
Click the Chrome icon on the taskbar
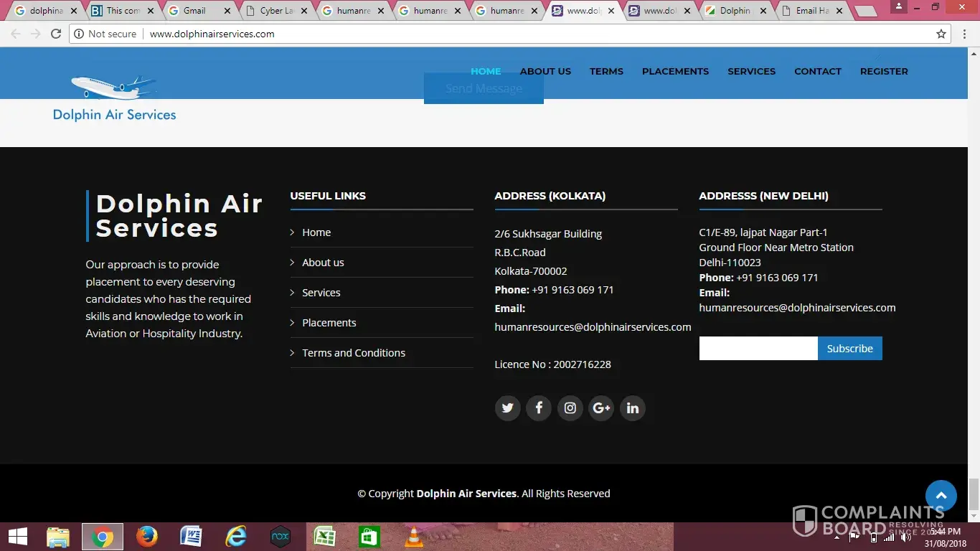pos(102,537)
